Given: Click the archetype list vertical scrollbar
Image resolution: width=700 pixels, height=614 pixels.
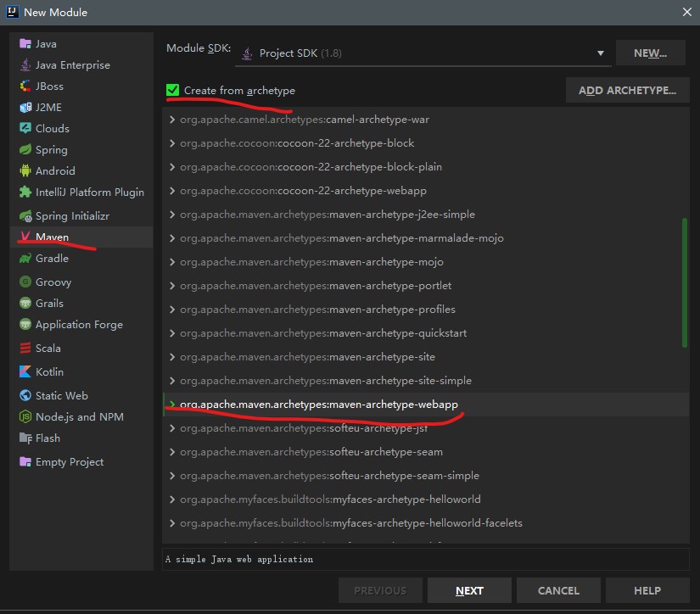Looking at the screenshot, I should (685, 282).
